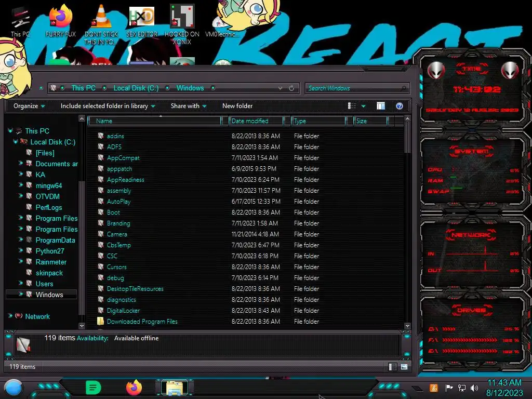The image size is (532, 399).
Task: Select the Rainmeter folder in tree
Action: (51, 262)
